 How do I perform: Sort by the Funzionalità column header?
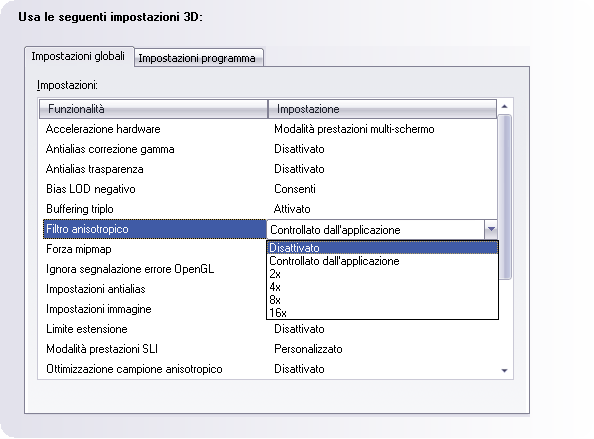[153, 109]
